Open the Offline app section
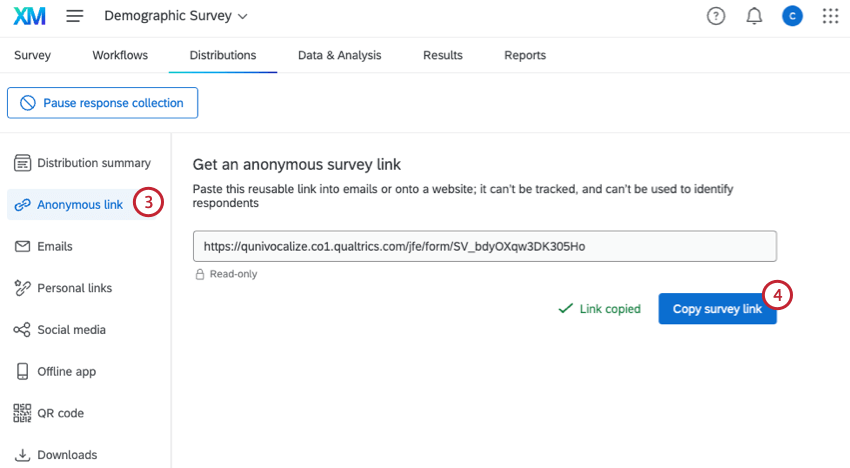This screenshot has height=468, width=850. 66,371
